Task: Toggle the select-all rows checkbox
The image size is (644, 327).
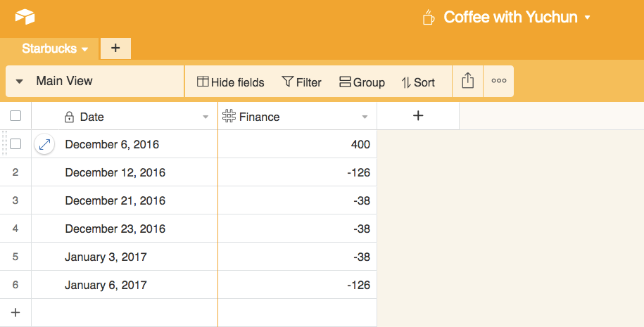Action: click(15, 116)
